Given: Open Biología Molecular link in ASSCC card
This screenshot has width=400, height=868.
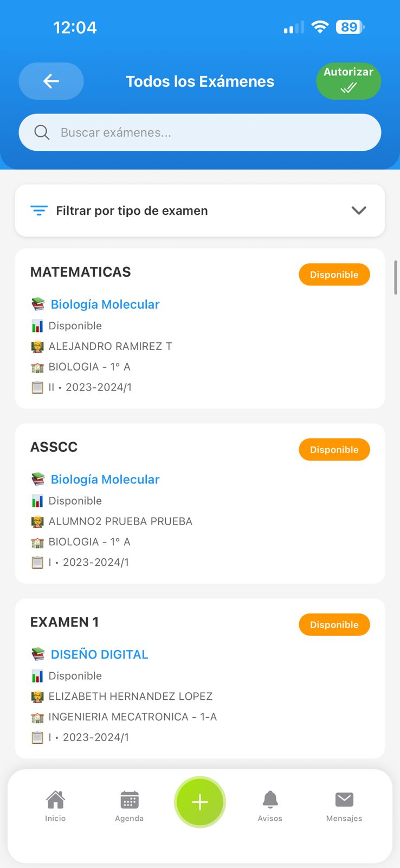Looking at the screenshot, I should pyautogui.click(x=105, y=480).
